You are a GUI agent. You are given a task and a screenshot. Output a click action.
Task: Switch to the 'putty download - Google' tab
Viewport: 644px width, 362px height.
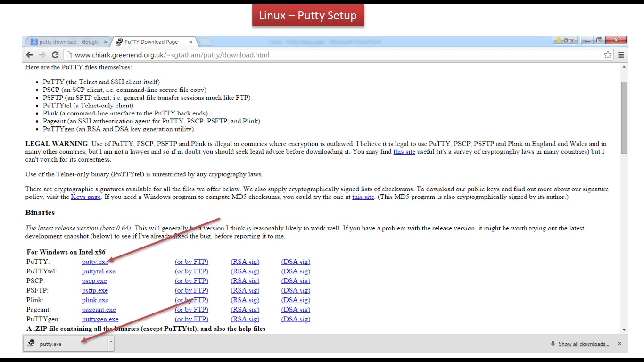tap(67, 42)
